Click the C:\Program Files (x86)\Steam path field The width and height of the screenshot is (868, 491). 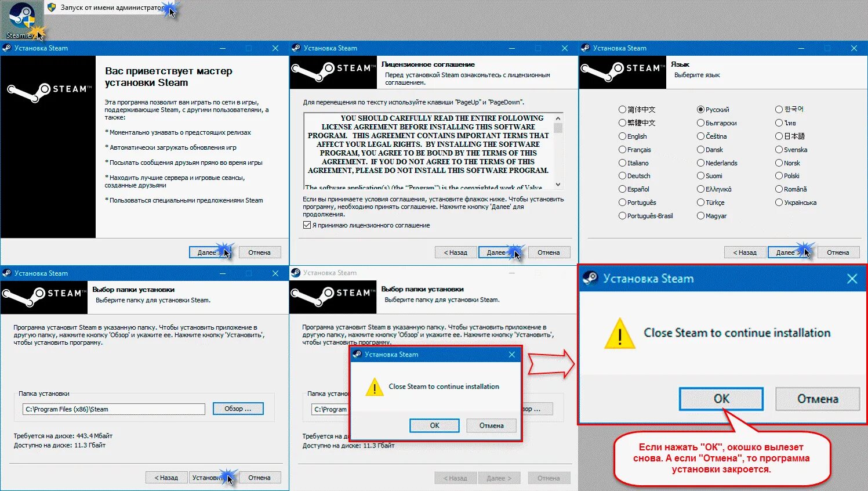tap(114, 409)
